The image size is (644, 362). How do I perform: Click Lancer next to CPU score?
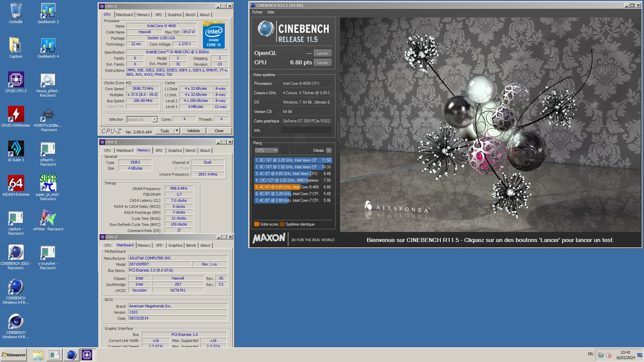coord(322,63)
